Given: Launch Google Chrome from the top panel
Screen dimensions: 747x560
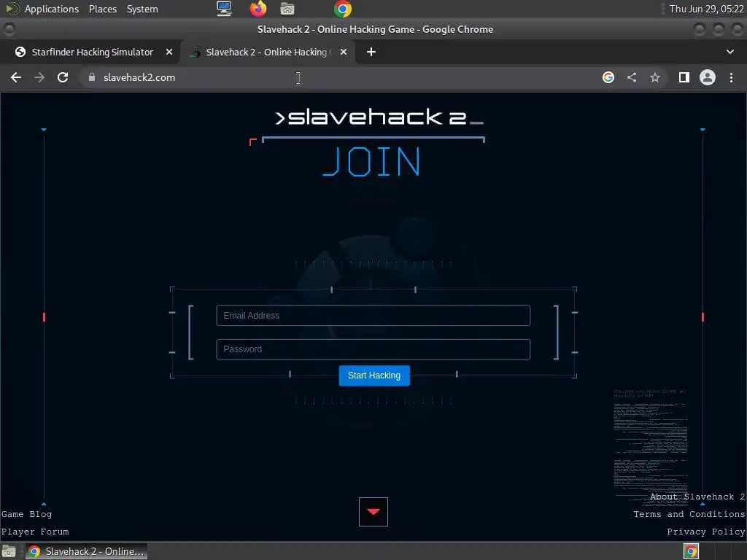Looking at the screenshot, I should 343,9.
